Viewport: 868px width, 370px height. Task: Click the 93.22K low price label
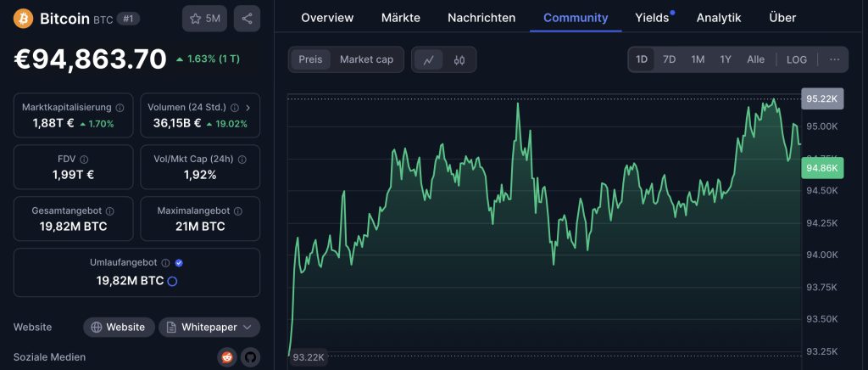click(309, 356)
